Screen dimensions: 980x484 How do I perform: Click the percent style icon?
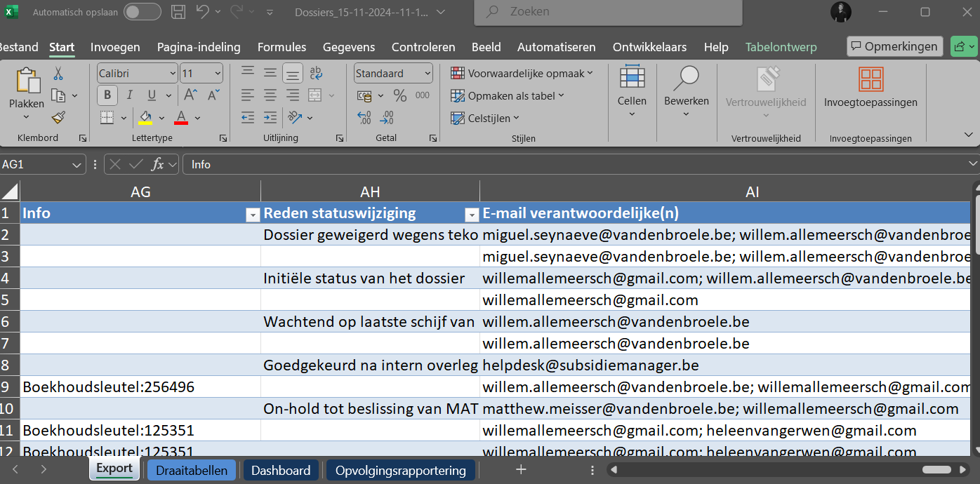[x=400, y=95]
